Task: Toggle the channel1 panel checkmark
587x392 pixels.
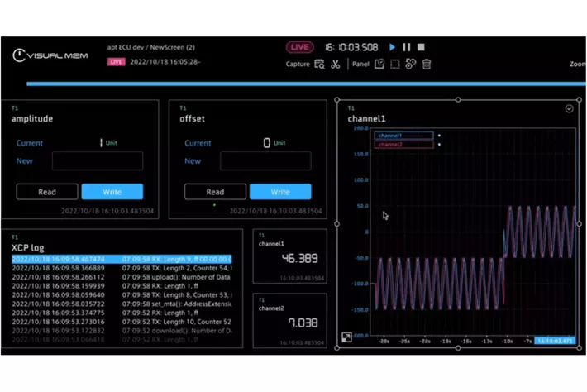Action: 570,109
